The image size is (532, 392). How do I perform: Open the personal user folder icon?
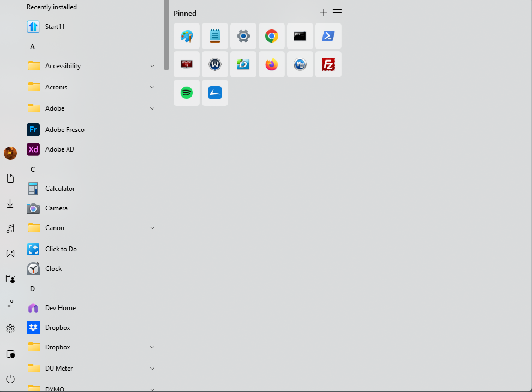point(10,279)
